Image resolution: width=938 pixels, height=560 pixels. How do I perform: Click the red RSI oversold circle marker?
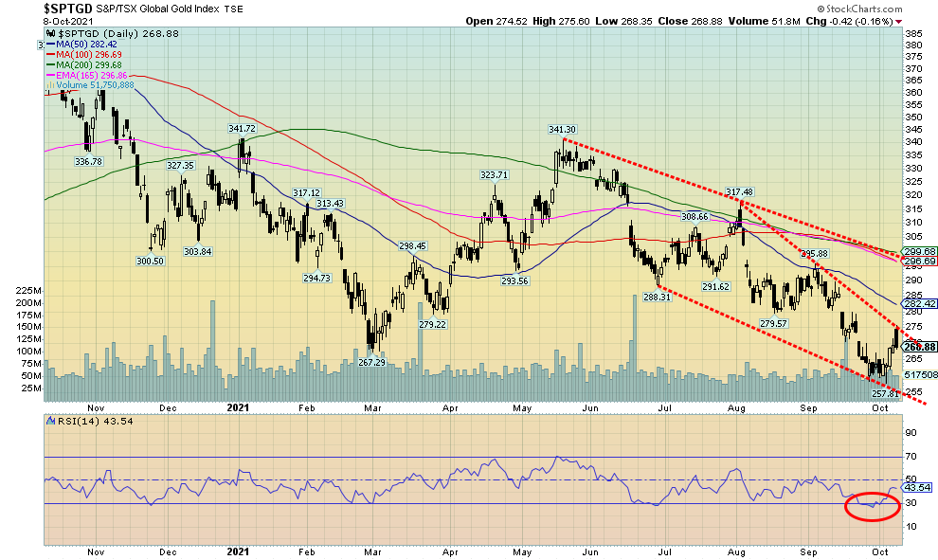click(x=869, y=505)
